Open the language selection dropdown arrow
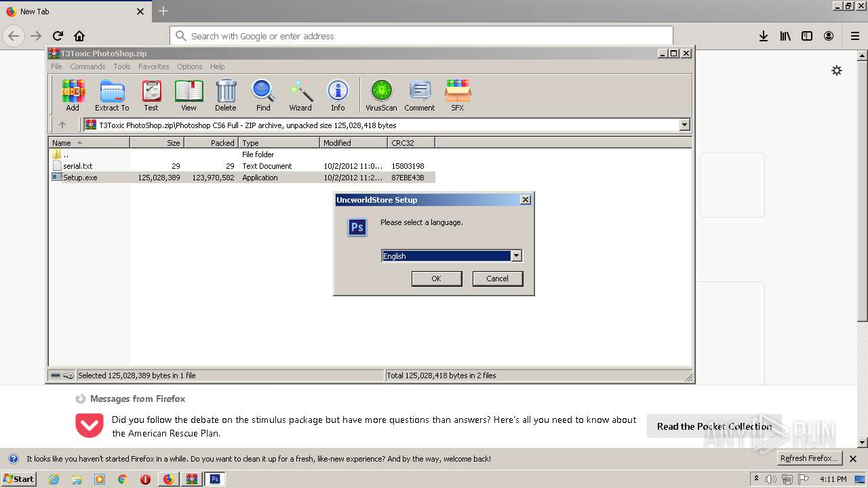 (516, 256)
